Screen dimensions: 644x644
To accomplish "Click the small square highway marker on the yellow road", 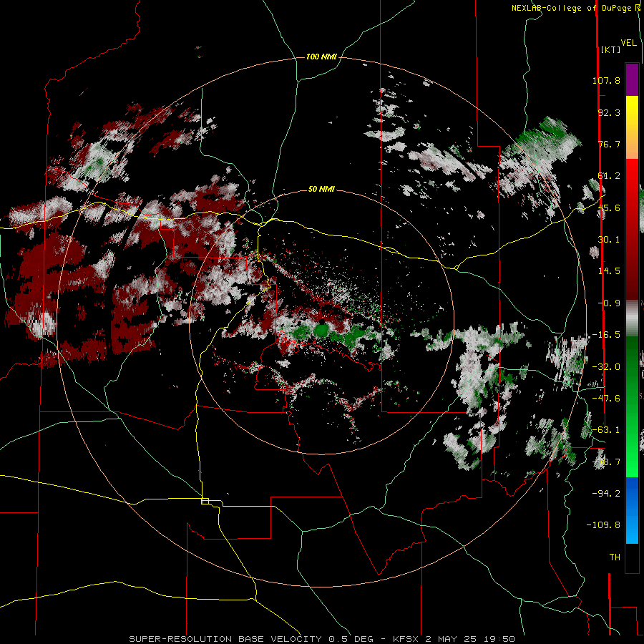I will [205, 501].
